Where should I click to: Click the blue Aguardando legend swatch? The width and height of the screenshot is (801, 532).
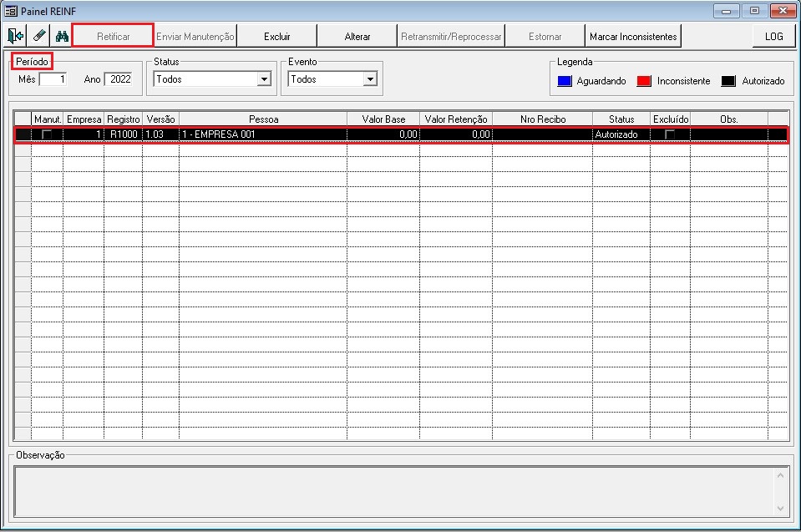[565, 81]
